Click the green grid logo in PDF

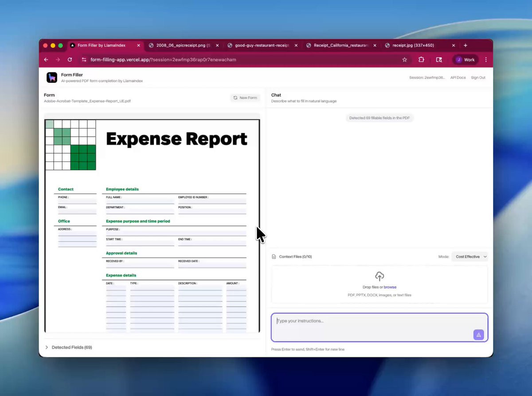coord(70,145)
